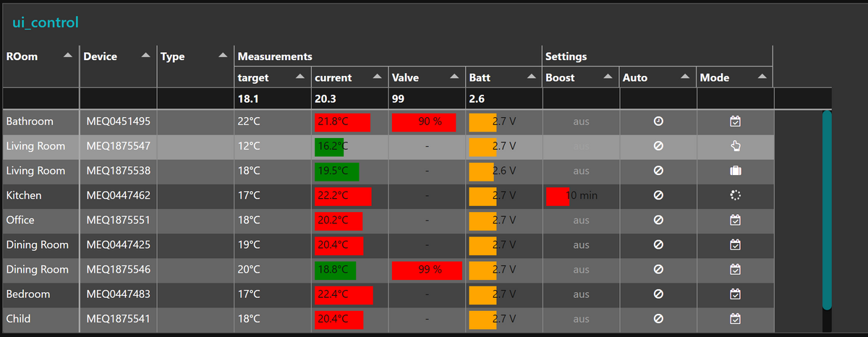Select the Kitchen room cell
Viewport: 868px width, 337px height.
pos(40,195)
